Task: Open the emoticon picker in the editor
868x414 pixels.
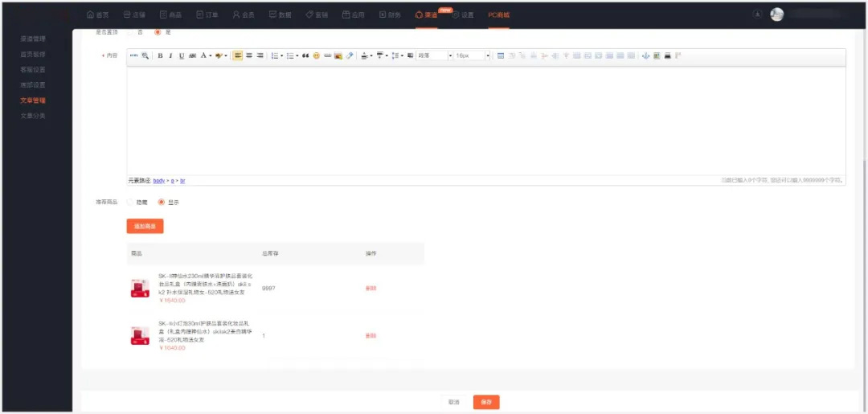Action: 317,55
